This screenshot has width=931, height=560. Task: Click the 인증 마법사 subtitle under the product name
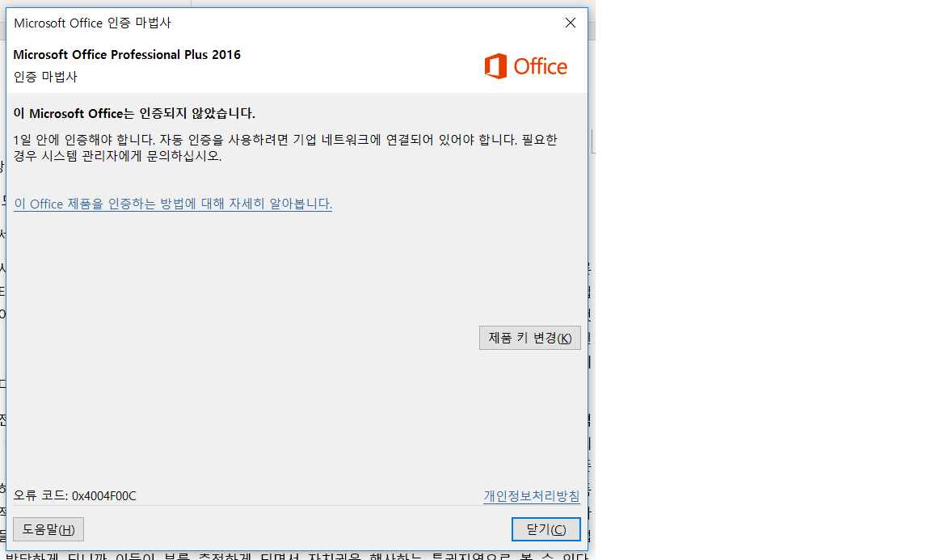coord(45,77)
